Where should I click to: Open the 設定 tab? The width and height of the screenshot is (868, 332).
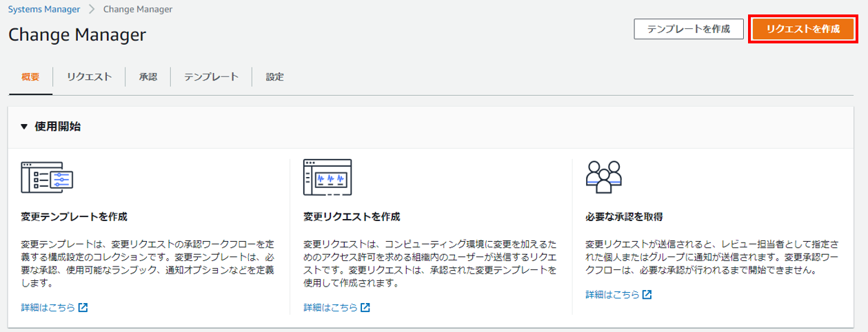coord(274,77)
